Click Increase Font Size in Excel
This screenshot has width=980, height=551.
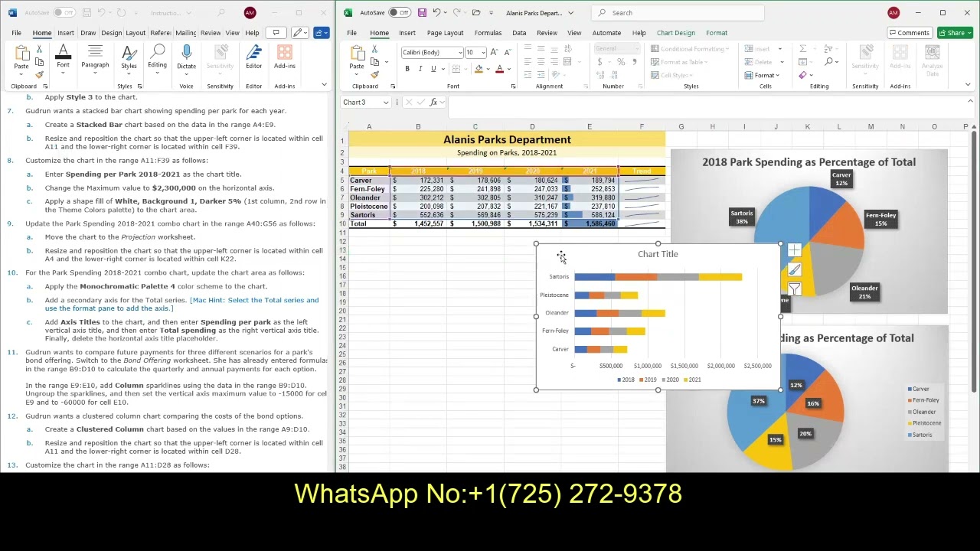494,52
